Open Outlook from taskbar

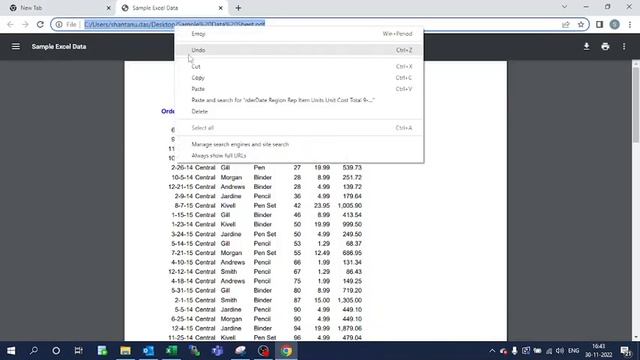[x=148, y=351]
